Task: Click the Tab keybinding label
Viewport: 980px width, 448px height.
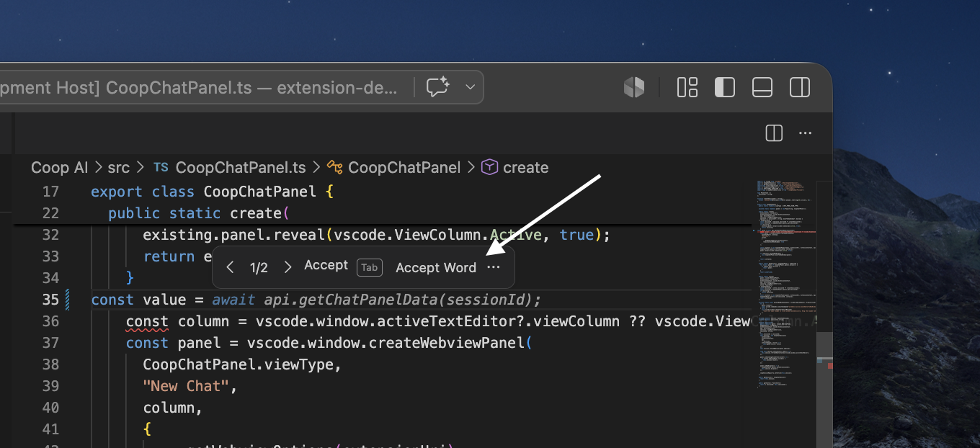Action: tap(370, 267)
